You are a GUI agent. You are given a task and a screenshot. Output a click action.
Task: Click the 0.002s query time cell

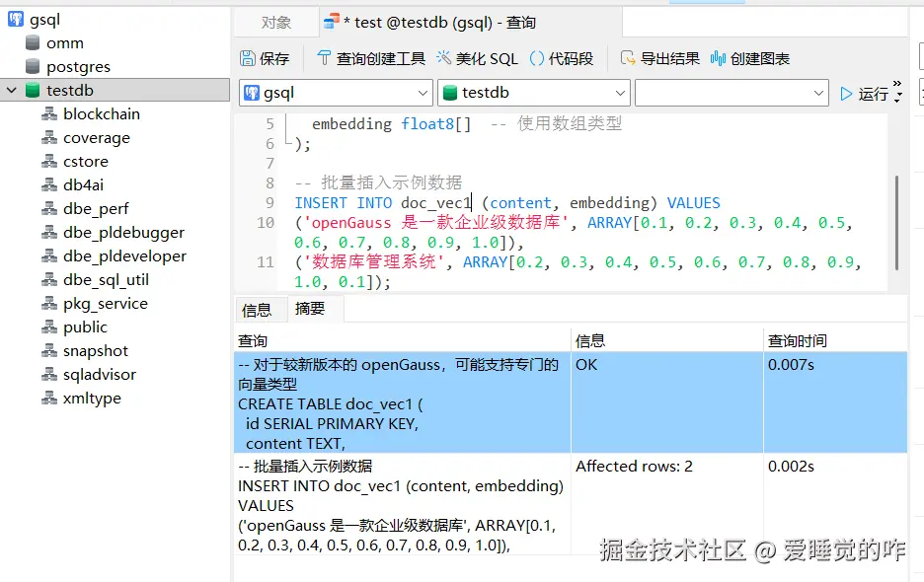pyautogui.click(x=835, y=505)
